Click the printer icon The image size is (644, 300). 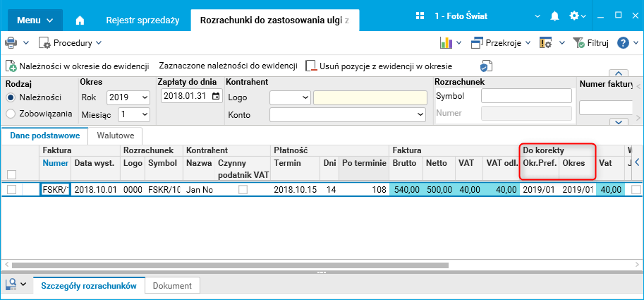(11, 43)
